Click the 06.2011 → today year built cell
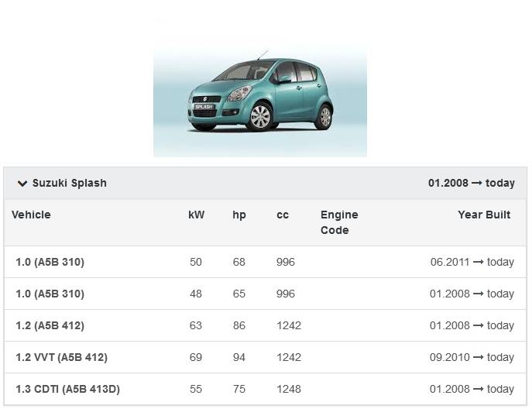This screenshot has width=532, height=409. [x=472, y=263]
